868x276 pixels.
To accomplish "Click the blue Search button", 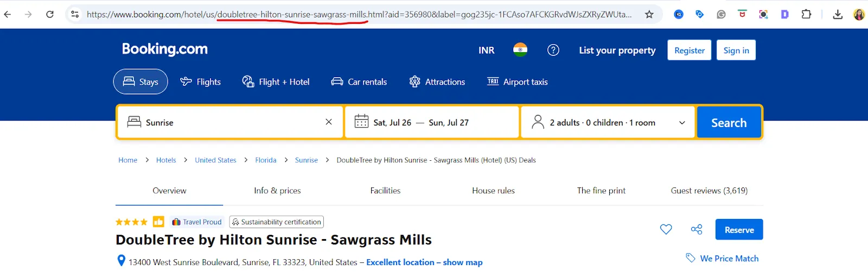I will 729,122.
